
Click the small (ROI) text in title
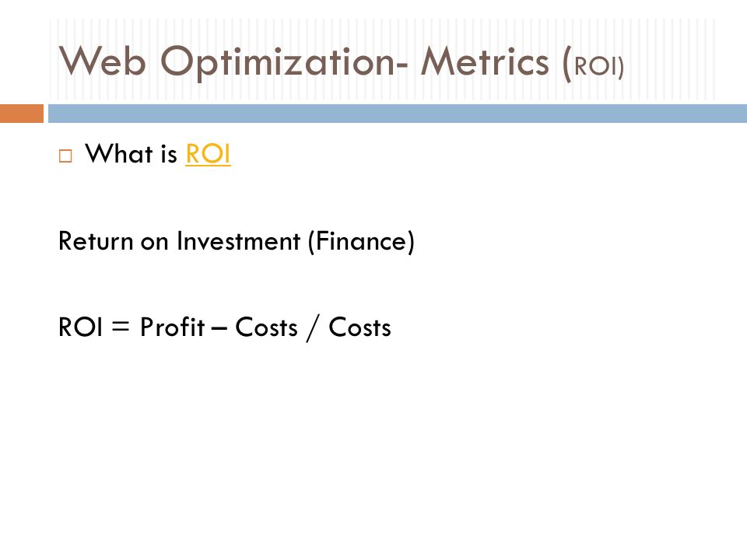pos(593,65)
